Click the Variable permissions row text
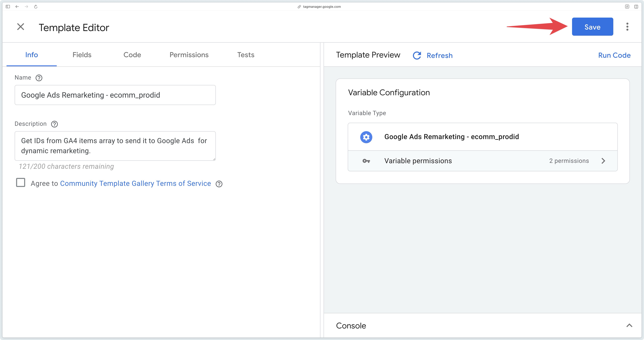 [x=418, y=161]
